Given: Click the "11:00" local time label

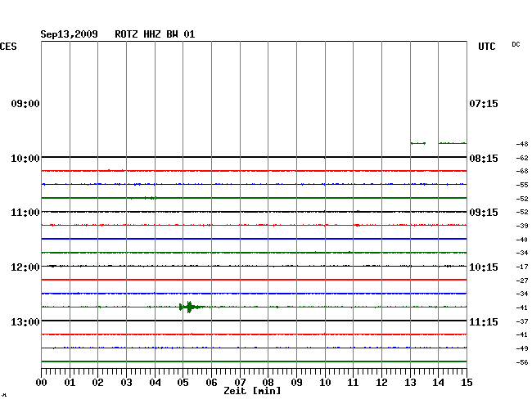Looking at the screenshot, I should (25, 213).
